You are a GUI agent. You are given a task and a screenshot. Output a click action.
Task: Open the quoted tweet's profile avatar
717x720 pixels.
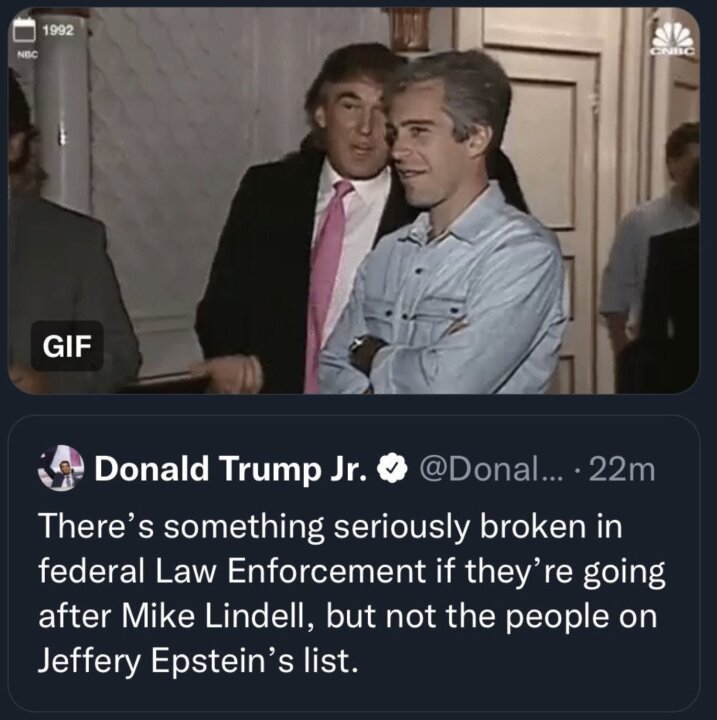point(61,468)
